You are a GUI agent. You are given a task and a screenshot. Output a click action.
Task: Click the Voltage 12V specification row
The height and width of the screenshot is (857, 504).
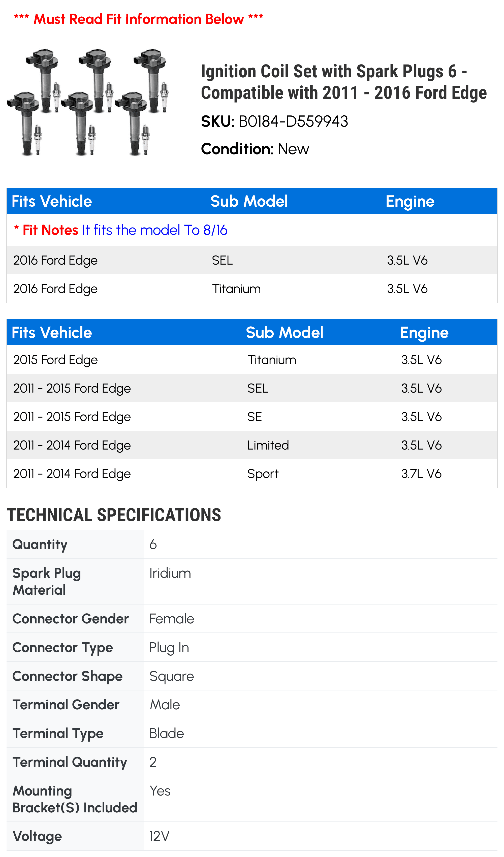pos(252,836)
